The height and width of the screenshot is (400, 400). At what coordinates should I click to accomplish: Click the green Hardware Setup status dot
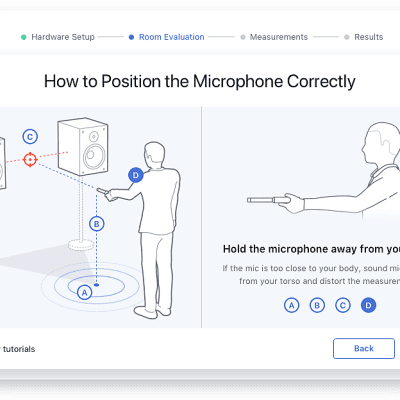click(24, 37)
